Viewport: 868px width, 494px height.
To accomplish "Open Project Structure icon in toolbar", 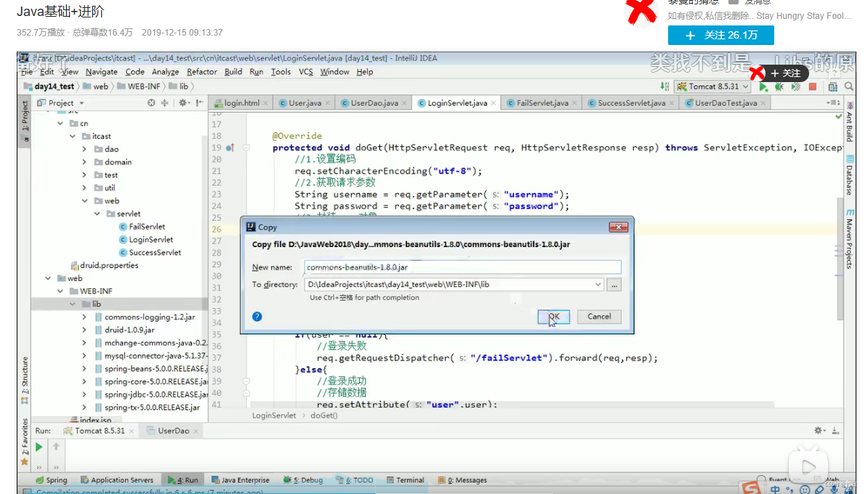I will pyautogui.click(x=832, y=87).
